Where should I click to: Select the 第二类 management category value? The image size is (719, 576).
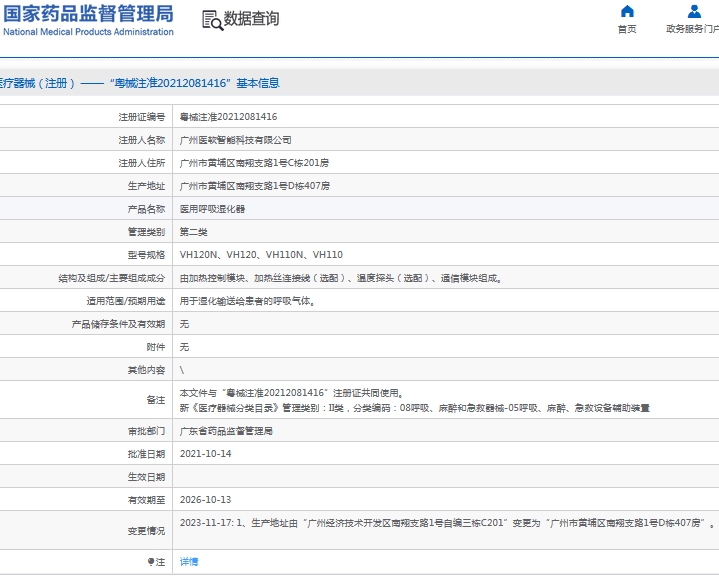tap(194, 232)
